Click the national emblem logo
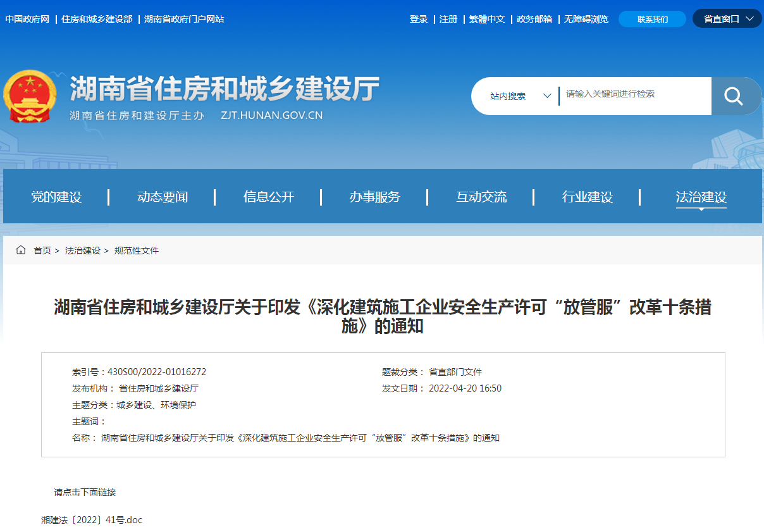The image size is (764, 532). coord(30,96)
